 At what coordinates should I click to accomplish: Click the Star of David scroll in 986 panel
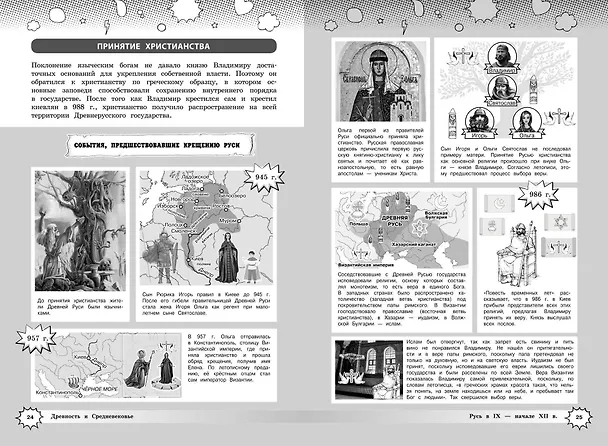560,222
